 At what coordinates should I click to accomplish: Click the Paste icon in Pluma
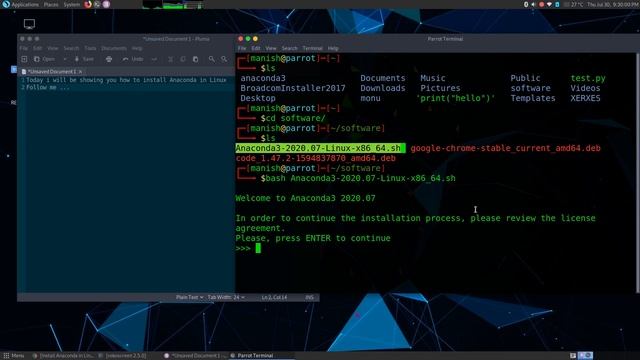pos(196,59)
